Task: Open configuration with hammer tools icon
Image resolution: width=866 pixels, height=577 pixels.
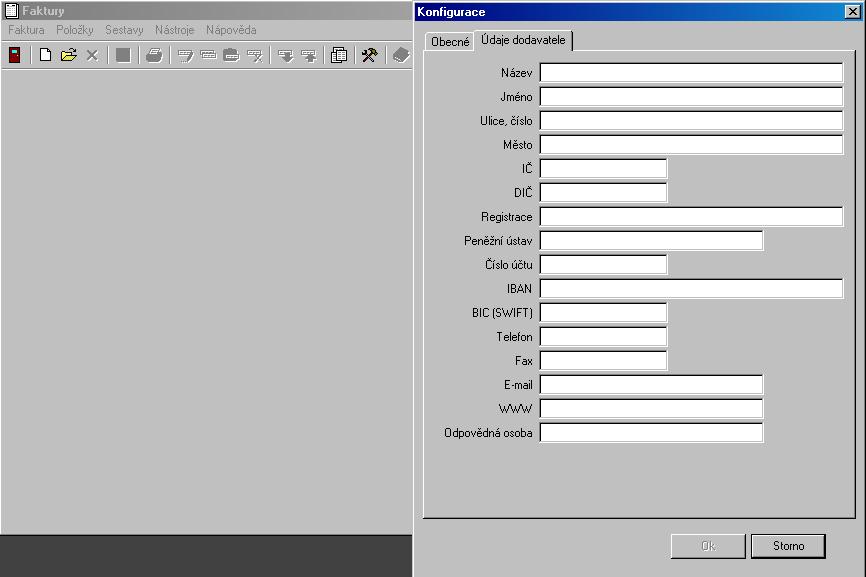Action: [x=369, y=55]
